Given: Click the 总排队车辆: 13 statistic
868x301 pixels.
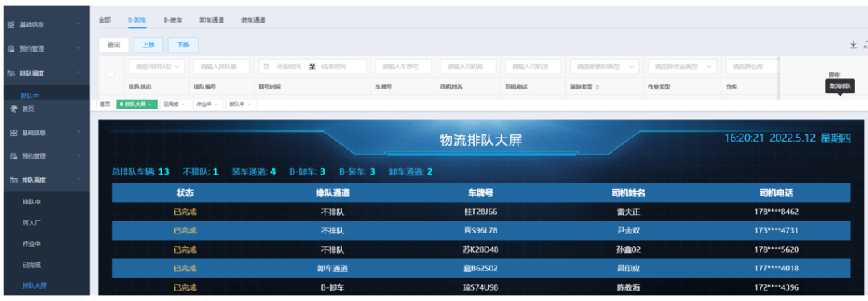Looking at the screenshot, I should [140, 172].
